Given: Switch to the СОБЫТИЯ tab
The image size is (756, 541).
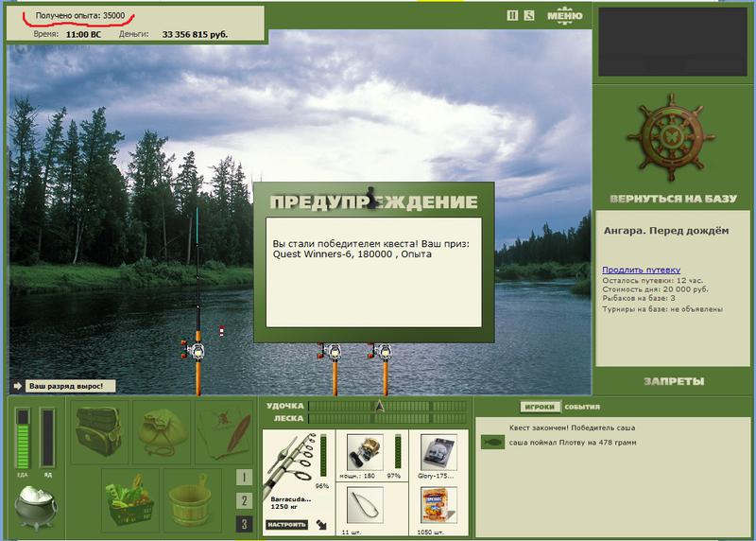Looking at the screenshot, I should [x=582, y=407].
